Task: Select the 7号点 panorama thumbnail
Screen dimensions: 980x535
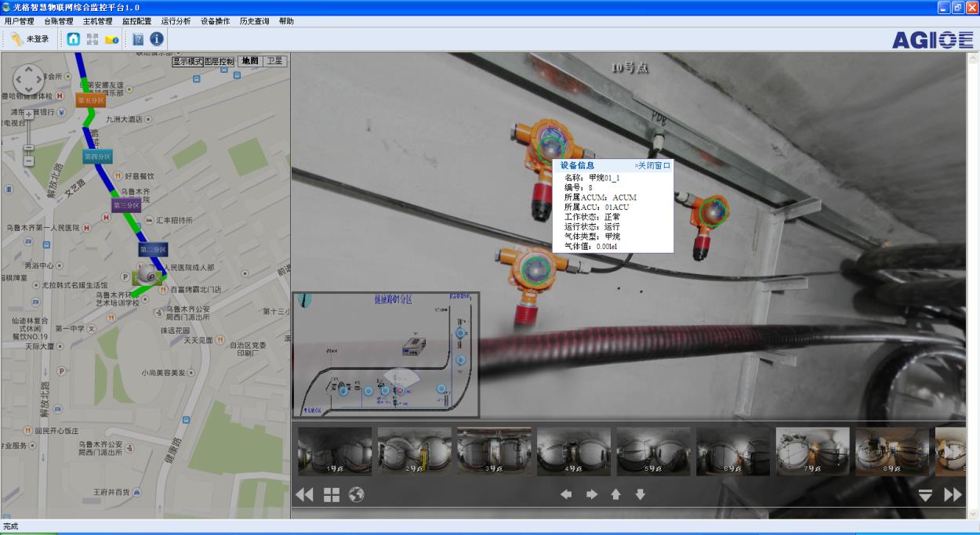Action: coord(812,451)
